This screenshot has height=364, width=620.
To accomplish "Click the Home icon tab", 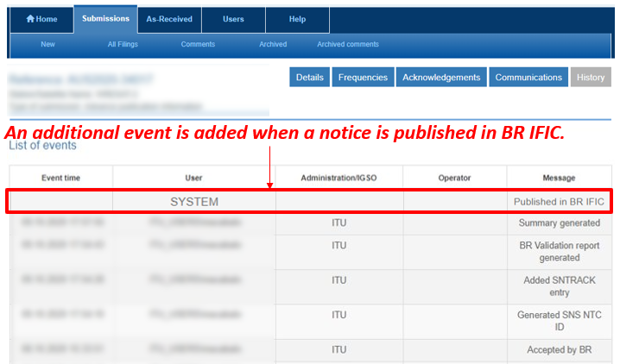I will 41,19.
